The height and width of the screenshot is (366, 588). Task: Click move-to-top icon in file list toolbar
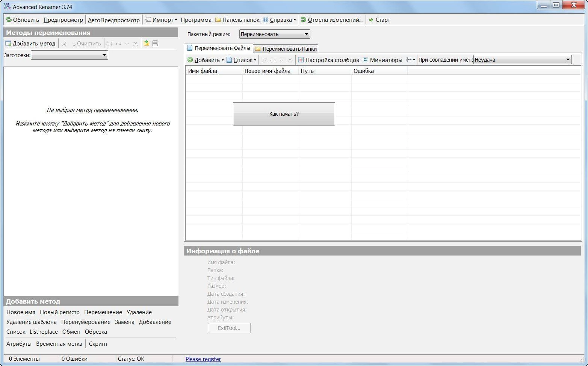[x=264, y=60]
